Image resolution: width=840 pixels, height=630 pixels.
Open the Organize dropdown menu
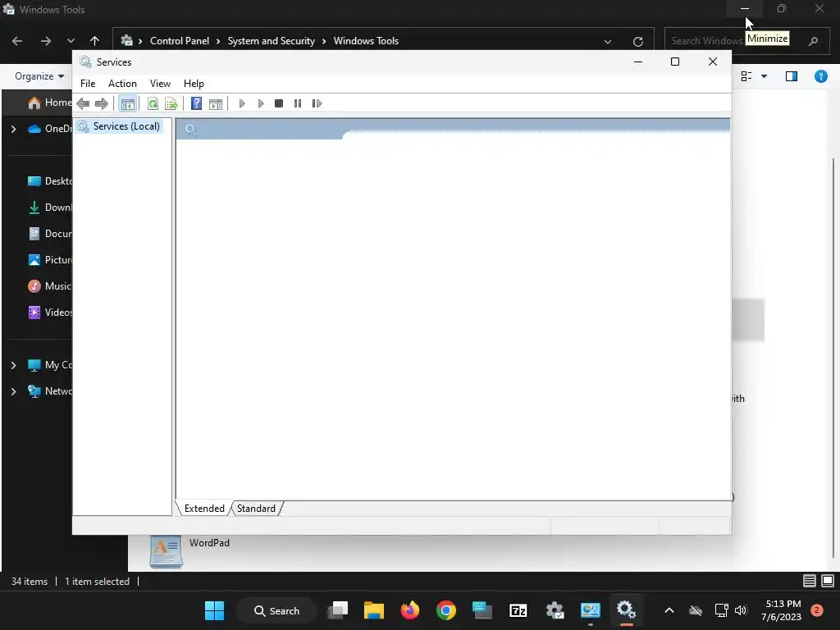click(39, 76)
